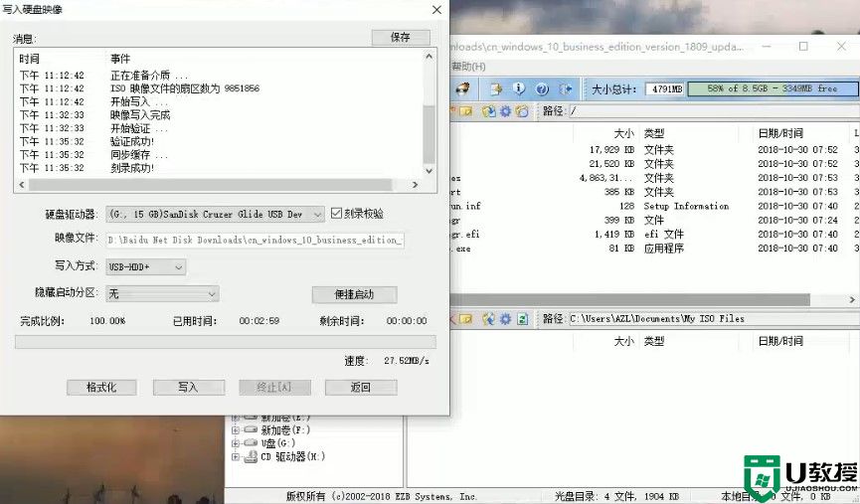Image resolution: width=860 pixels, height=504 pixels.
Task: Click the 58% of 8.5GB capacity bar
Action: [773, 88]
